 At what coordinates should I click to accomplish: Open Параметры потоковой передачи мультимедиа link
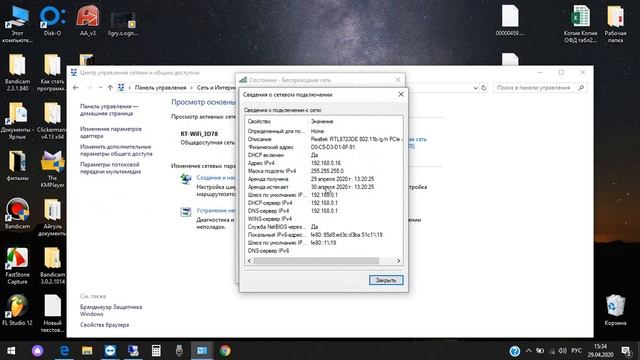point(110,168)
